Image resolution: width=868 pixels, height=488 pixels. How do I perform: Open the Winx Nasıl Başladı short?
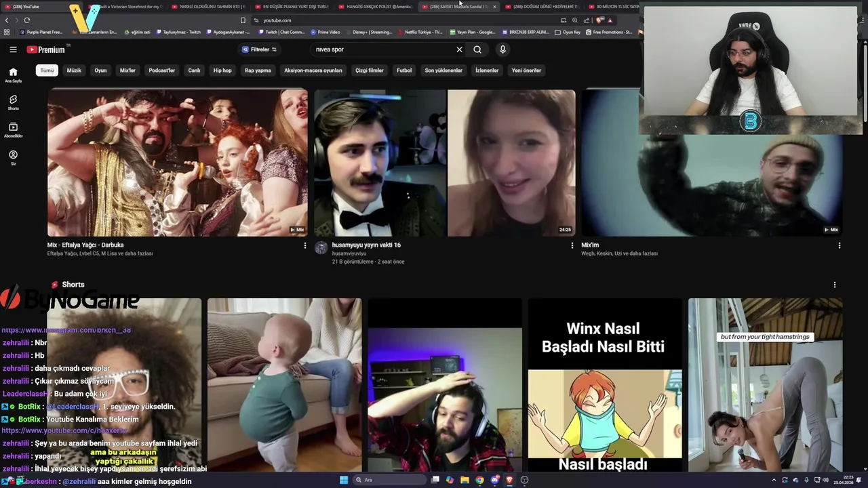coord(605,385)
